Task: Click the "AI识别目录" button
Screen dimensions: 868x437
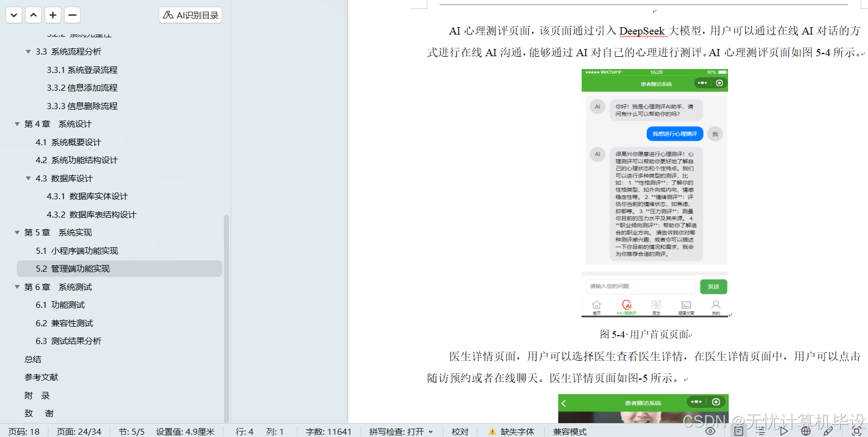Action: click(190, 15)
